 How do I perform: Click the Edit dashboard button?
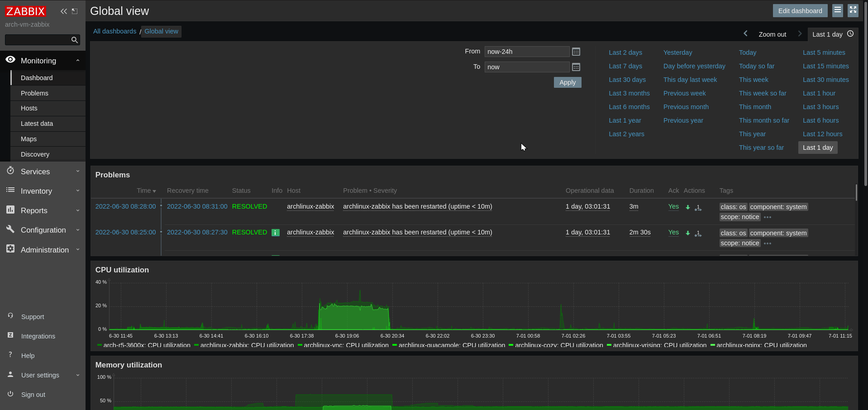[800, 10]
